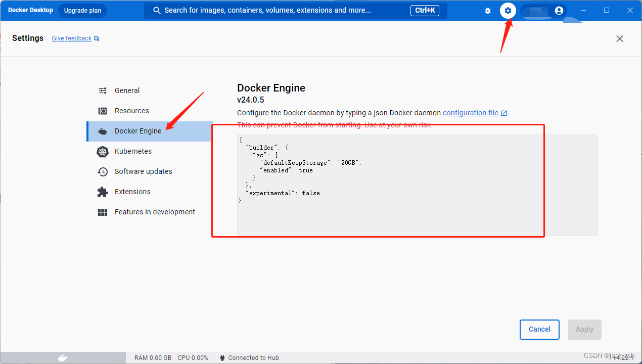The height and width of the screenshot is (364, 642).
Task: Click the Kubernetes helm icon in sidebar
Action: [x=102, y=151]
